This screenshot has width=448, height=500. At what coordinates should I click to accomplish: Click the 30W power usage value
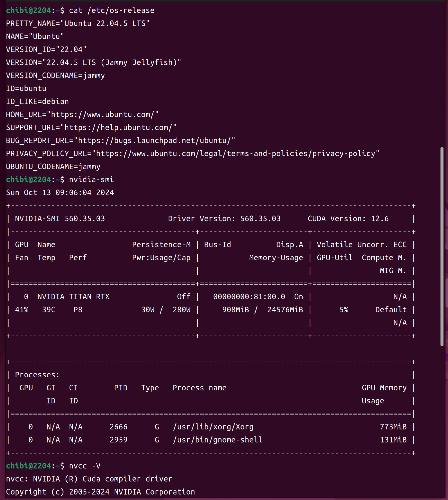point(148,310)
